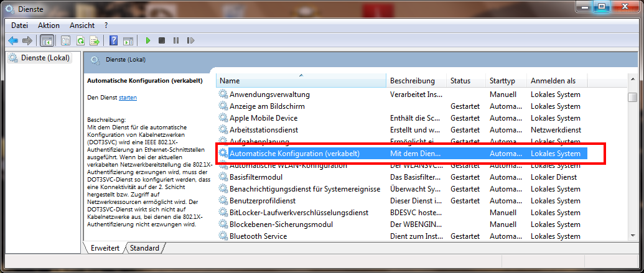Click the gear icon beside Bluetooth Service

pyautogui.click(x=223, y=236)
